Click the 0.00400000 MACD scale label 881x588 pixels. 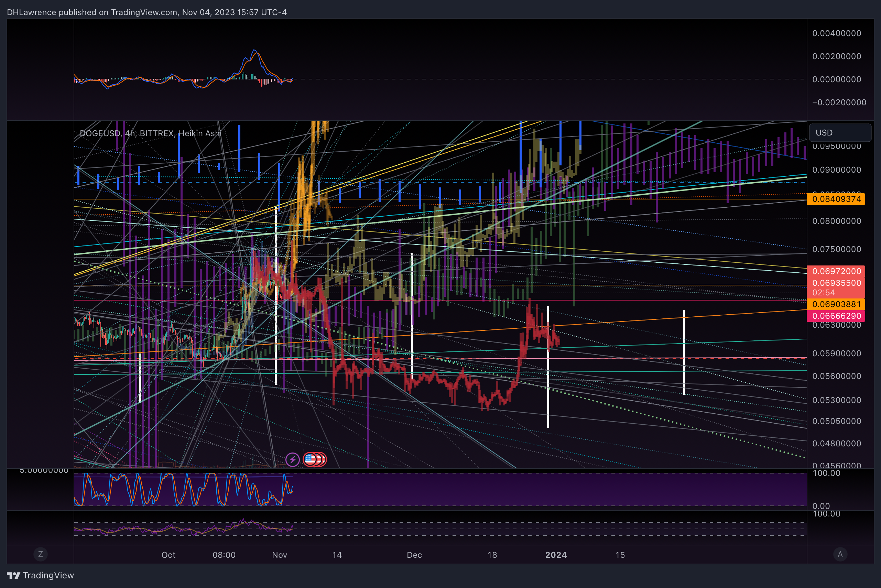[837, 33]
